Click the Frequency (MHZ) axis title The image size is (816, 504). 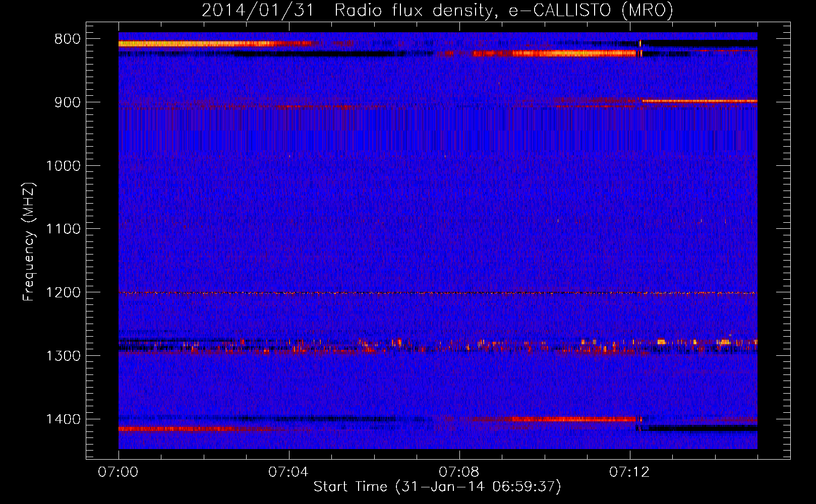click(29, 241)
